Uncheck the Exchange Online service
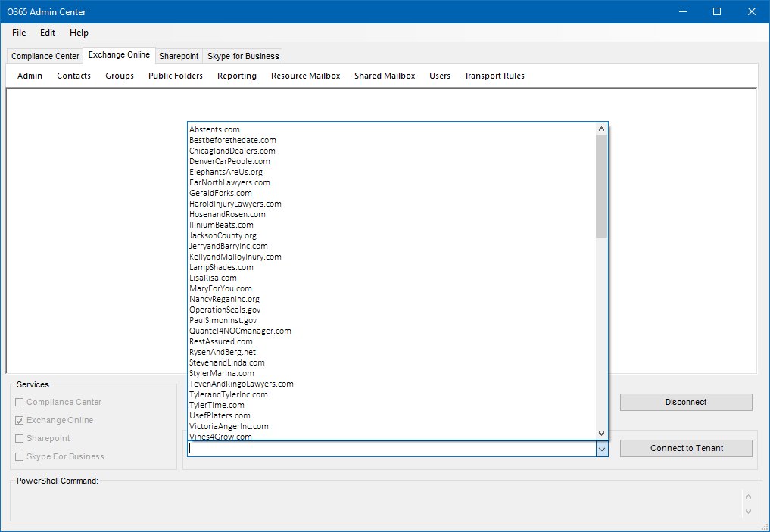The height and width of the screenshot is (532, 770). (x=18, y=420)
